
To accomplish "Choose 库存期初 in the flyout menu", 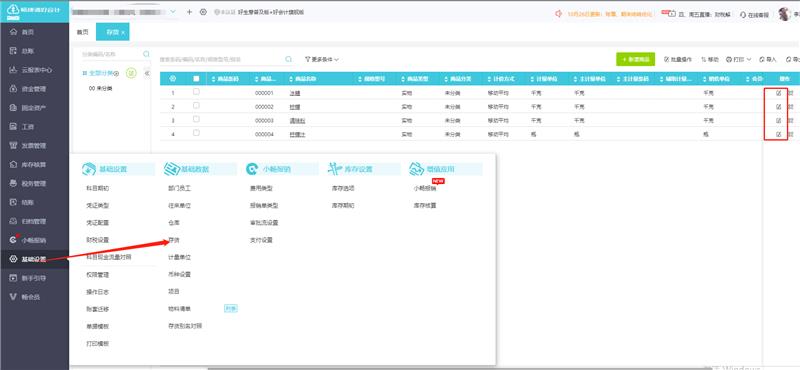I will click(x=343, y=205).
